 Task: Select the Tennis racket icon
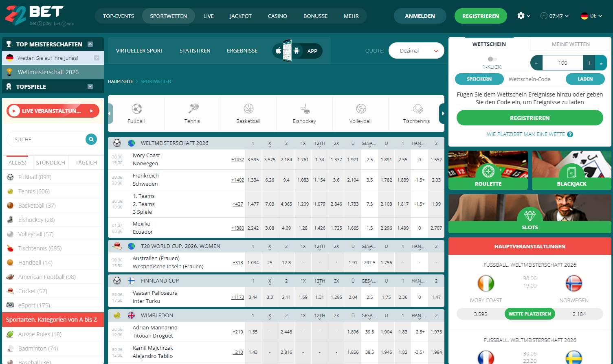pos(193,109)
